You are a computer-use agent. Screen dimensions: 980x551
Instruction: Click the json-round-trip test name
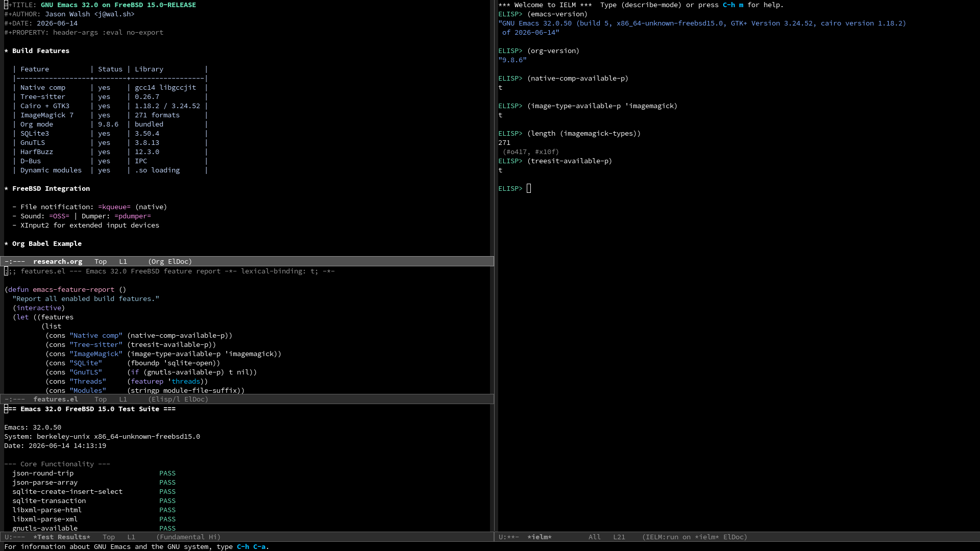tap(43, 473)
